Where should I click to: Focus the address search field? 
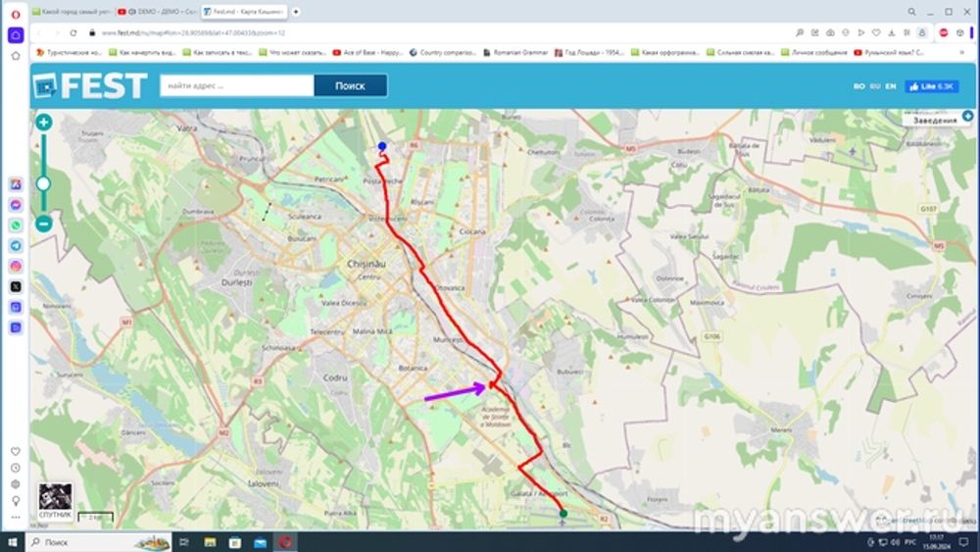[x=236, y=85]
